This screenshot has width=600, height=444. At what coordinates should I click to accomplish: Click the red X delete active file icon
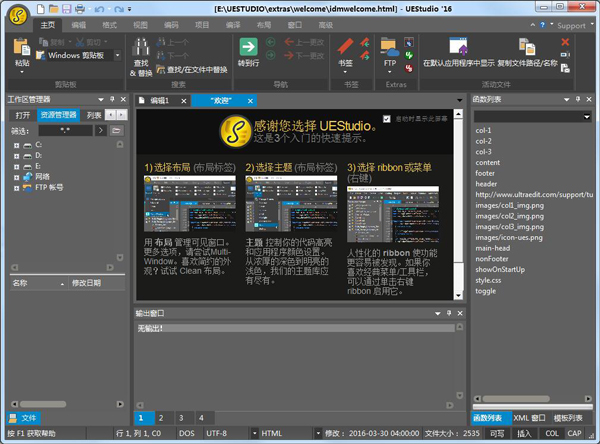tap(565, 42)
